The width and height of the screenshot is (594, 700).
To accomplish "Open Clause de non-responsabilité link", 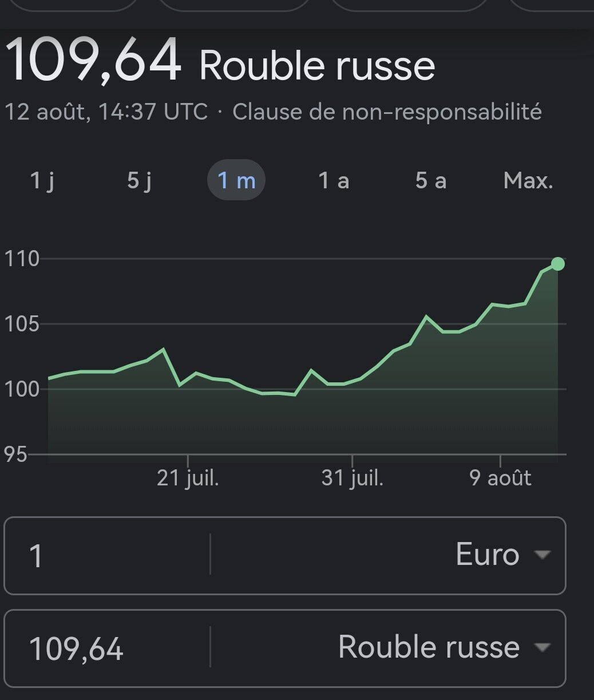I will [x=387, y=112].
